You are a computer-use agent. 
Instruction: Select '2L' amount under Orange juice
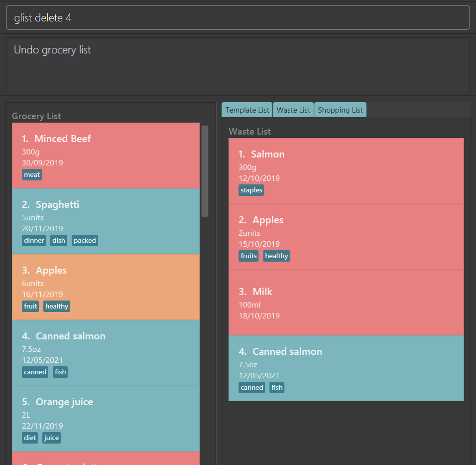click(26, 415)
